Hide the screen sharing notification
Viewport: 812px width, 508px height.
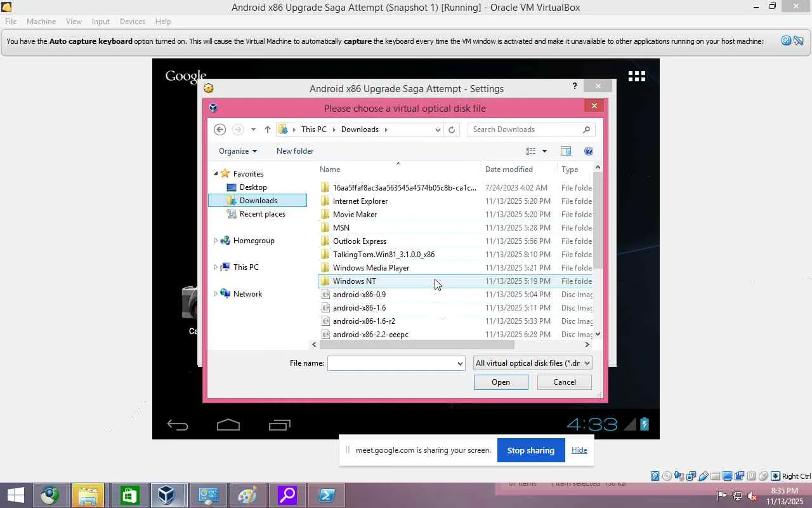pos(579,450)
